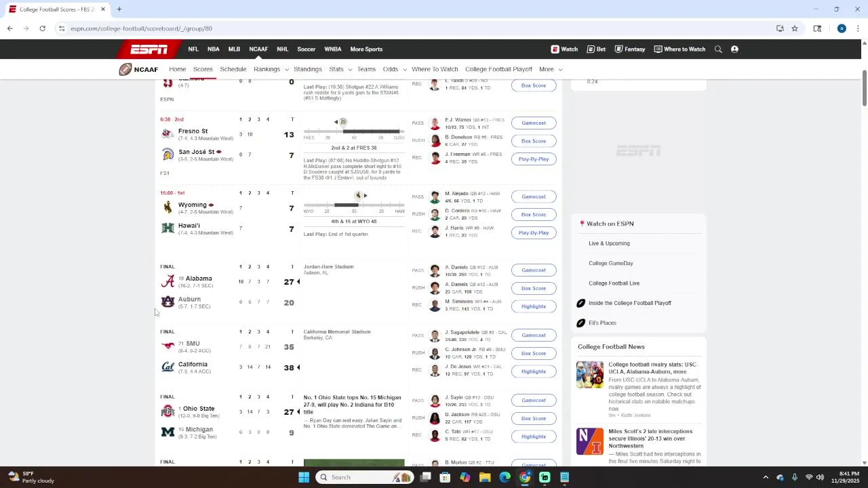Open Box Score for Ohio State vs Michigan
The width and height of the screenshot is (868, 488).
534,418
